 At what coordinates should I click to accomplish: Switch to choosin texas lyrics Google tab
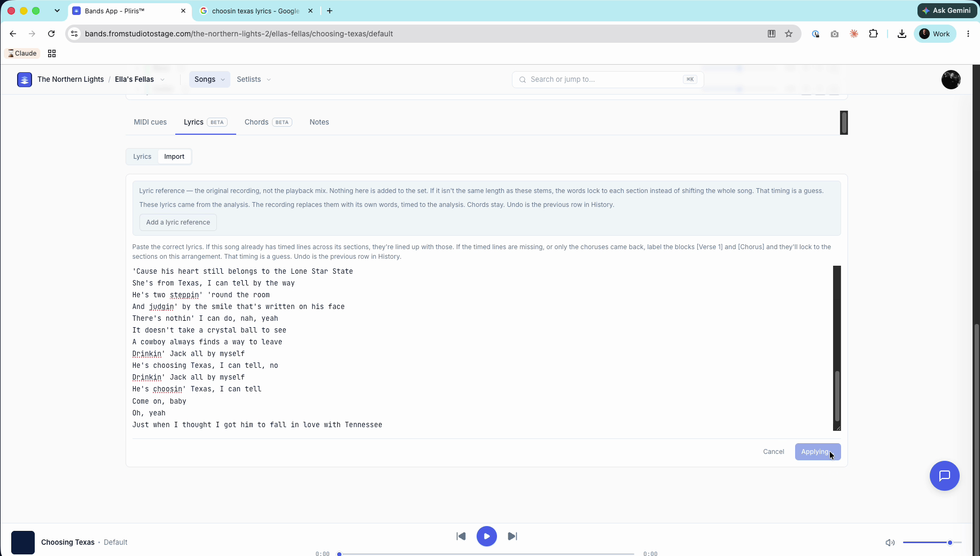255,11
